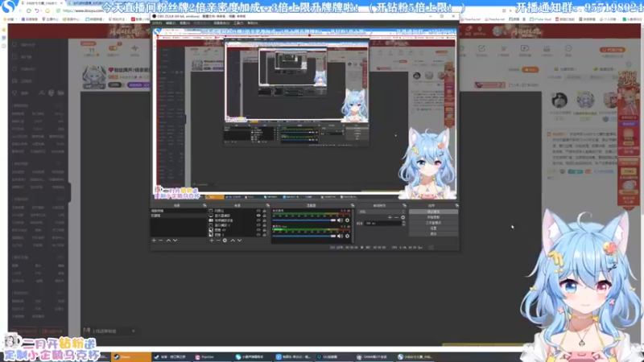Pop out the Scene Transitions dock panel
644x362 pixels.
[405, 205]
